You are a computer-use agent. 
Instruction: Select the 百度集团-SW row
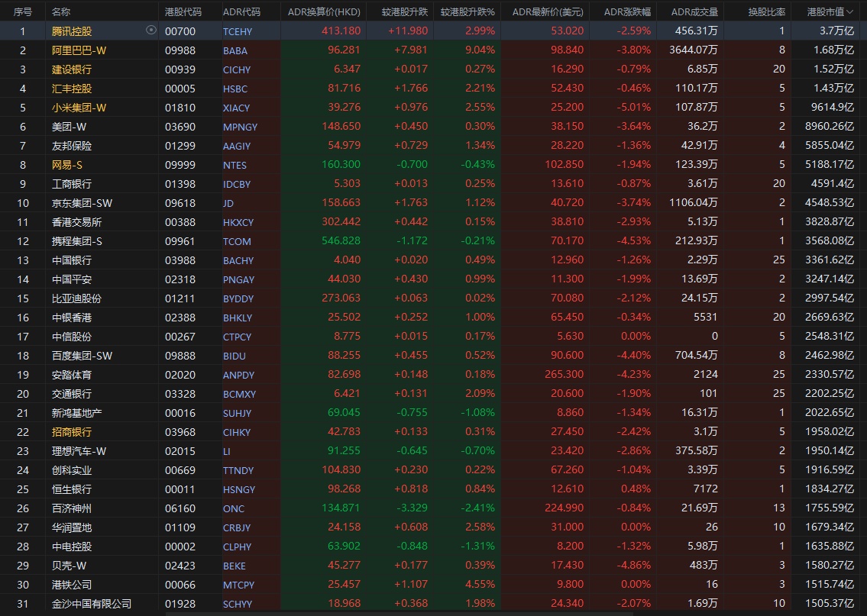click(82, 356)
